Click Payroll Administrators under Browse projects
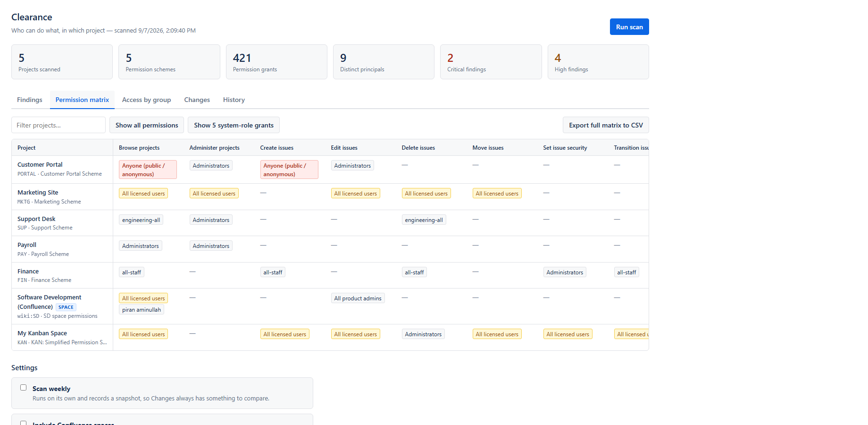Image resolution: width=868 pixels, height=425 pixels. tap(141, 246)
